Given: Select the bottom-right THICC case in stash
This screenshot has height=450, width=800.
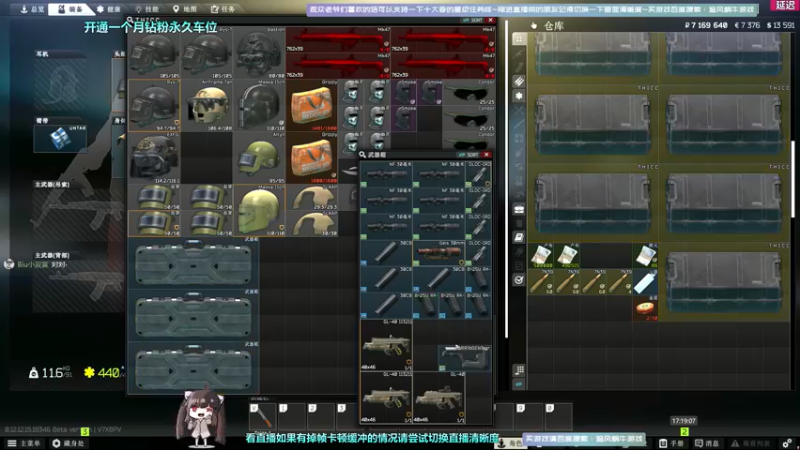Looking at the screenshot, I should coord(724,282).
